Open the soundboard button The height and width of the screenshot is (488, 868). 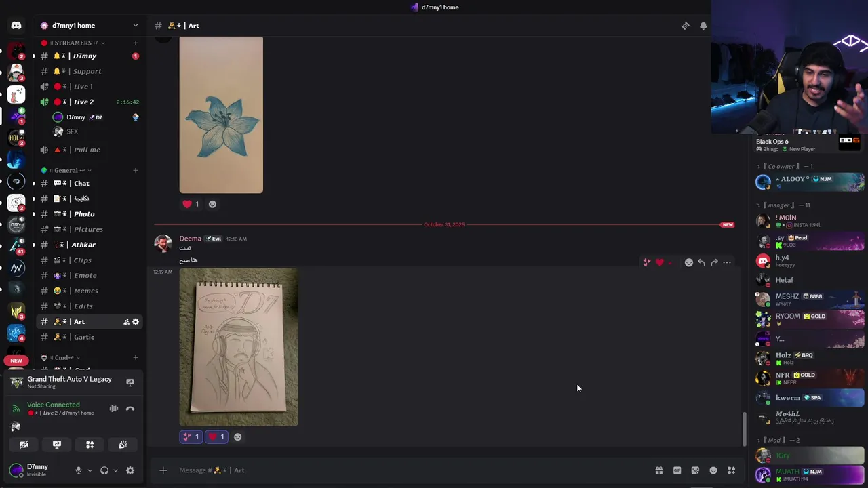[123, 445]
